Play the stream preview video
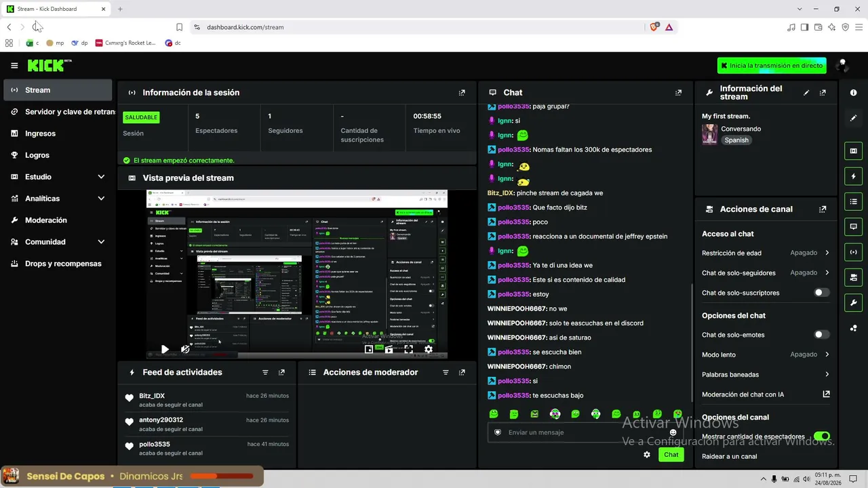This screenshot has width=868, height=488. click(x=165, y=350)
